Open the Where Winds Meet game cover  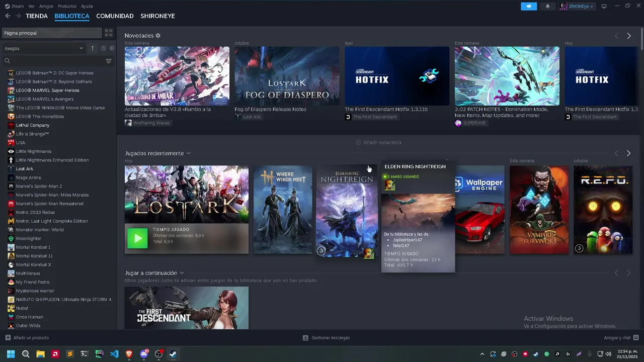pyautogui.click(x=283, y=210)
